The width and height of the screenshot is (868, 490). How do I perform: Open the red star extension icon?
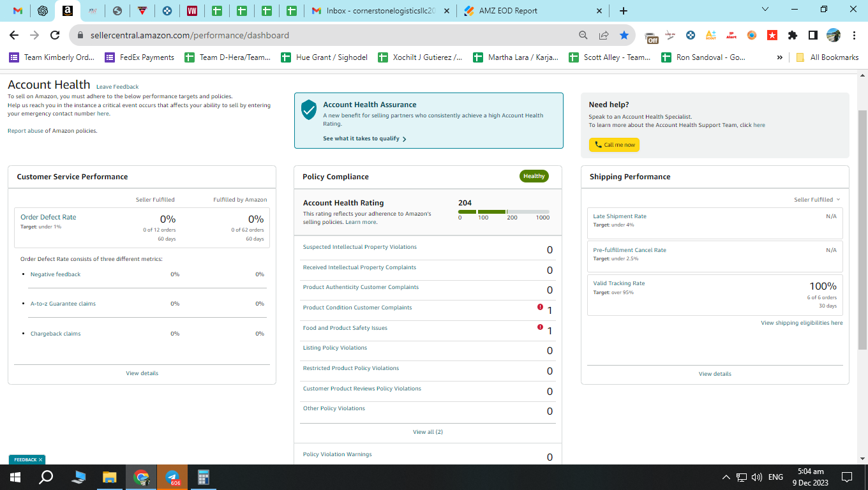(772, 35)
